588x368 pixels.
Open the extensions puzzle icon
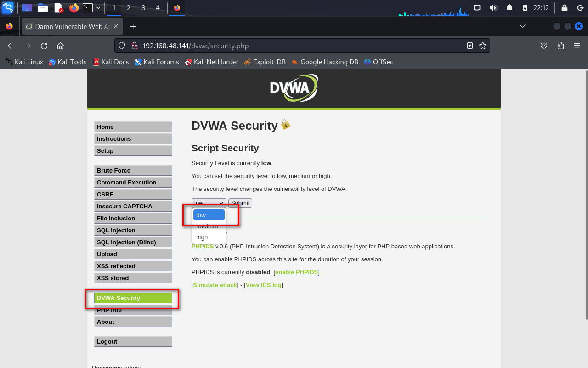point(560,46)
